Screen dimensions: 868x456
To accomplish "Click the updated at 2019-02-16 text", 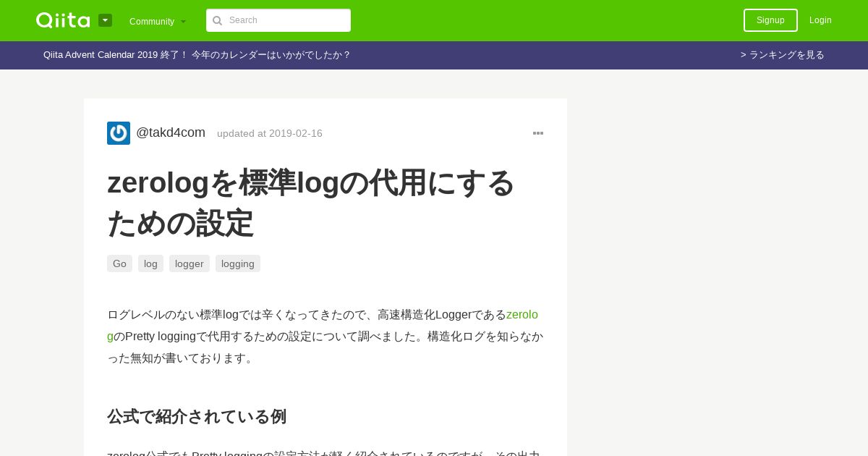I will click(270, 133).
